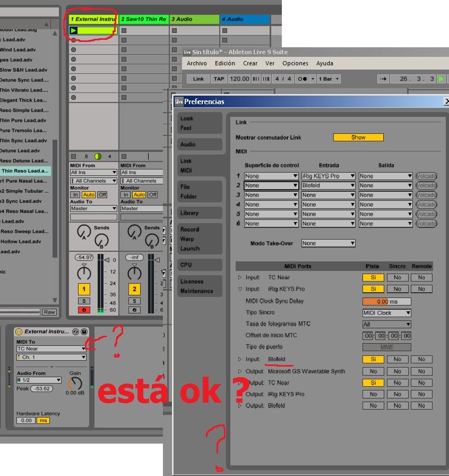The image size is (449, 476).
Task: Toggle the External Instrument device activator
Action: [19, 331]
